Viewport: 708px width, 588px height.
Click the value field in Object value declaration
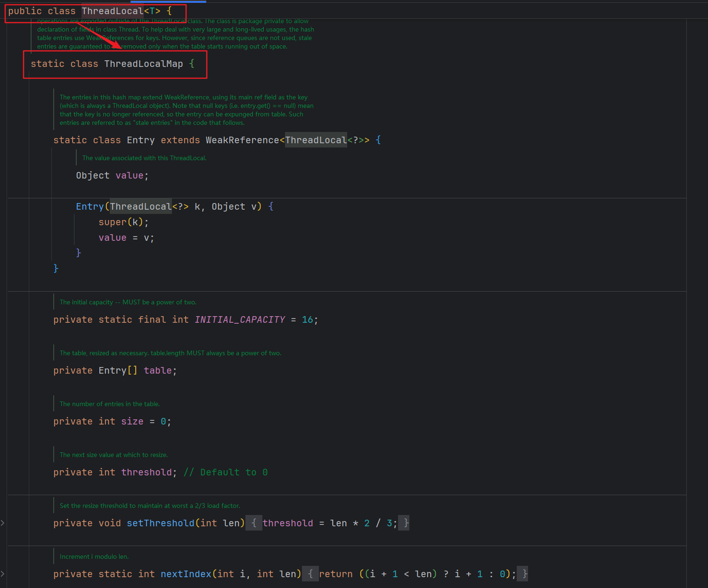129,176
